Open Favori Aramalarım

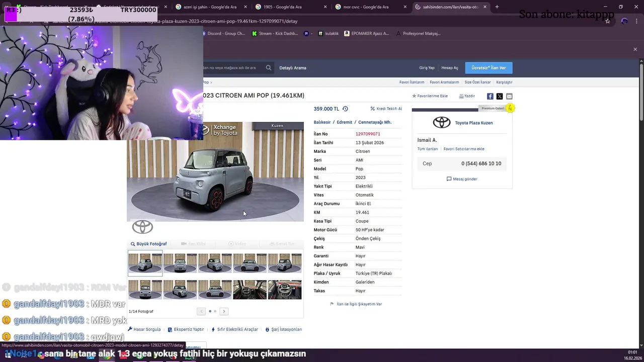[444, 82]
